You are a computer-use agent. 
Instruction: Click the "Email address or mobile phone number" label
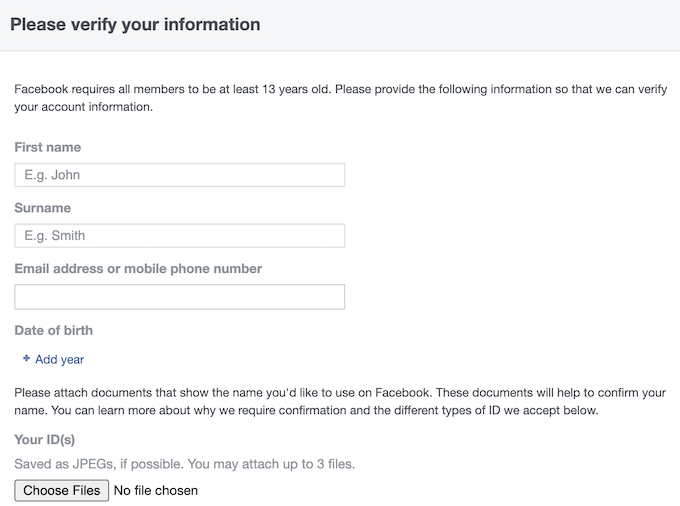[138, 269]
